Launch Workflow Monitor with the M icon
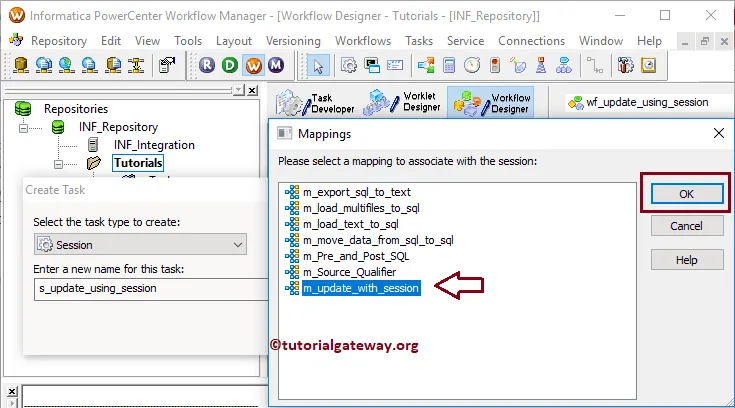 coord(276,65)
